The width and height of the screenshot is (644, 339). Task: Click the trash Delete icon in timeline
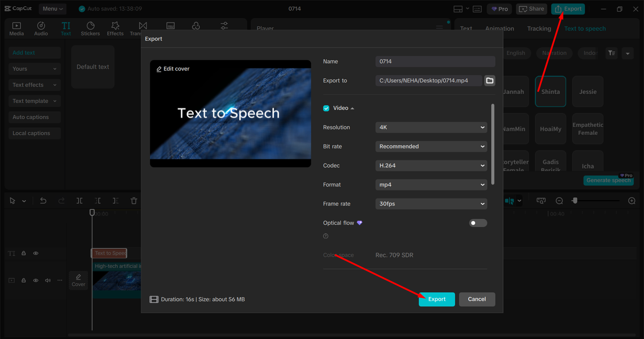[x=134, y=201]
